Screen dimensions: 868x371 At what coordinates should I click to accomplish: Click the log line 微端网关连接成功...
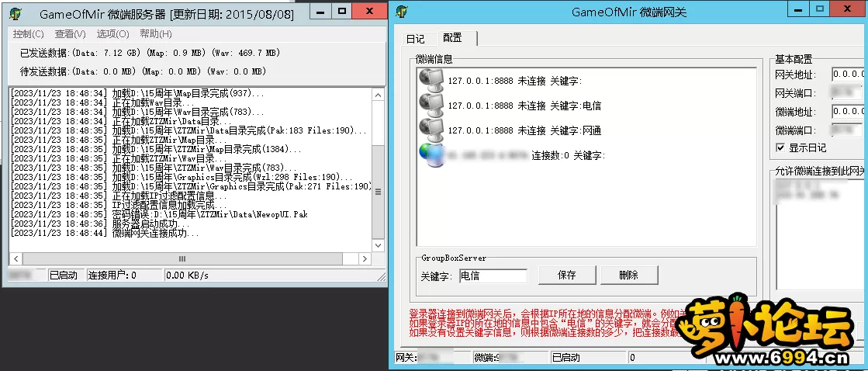(x=105, y=233)
